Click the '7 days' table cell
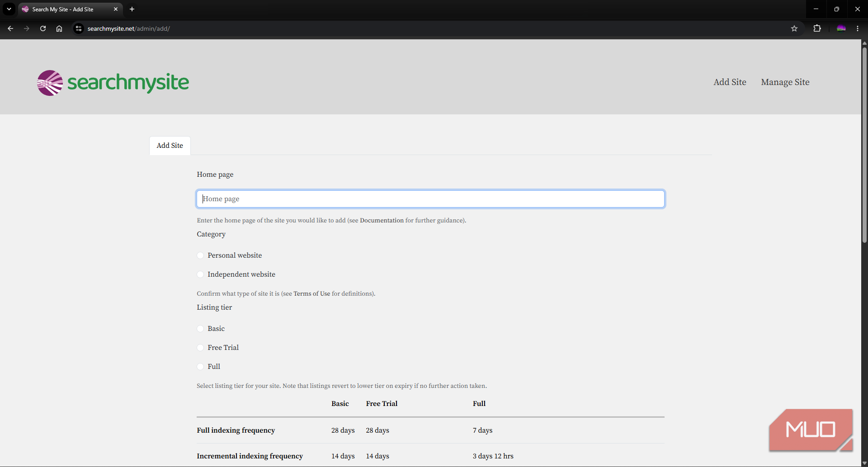Screen dimensions: 868x467 (482, 430)
